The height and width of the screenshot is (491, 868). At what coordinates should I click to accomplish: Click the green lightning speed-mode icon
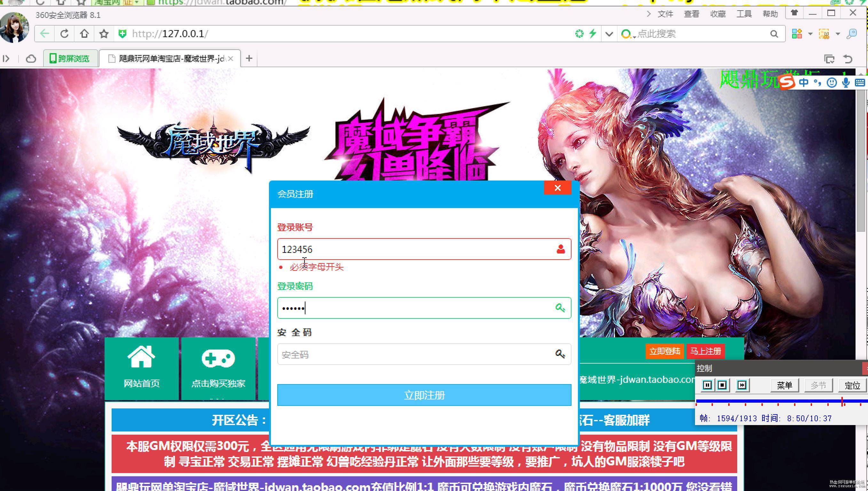593,33
